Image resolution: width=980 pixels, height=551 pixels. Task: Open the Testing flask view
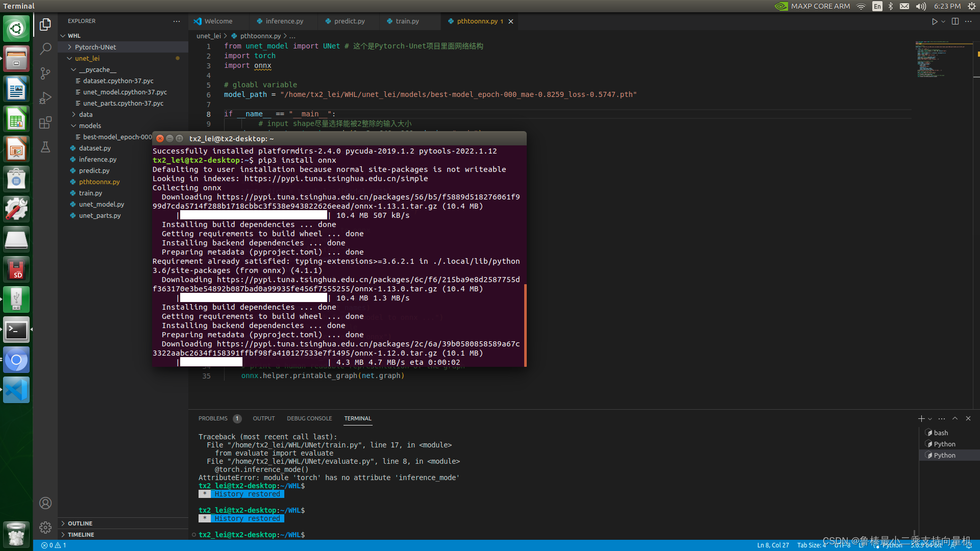tap(45, 147)
